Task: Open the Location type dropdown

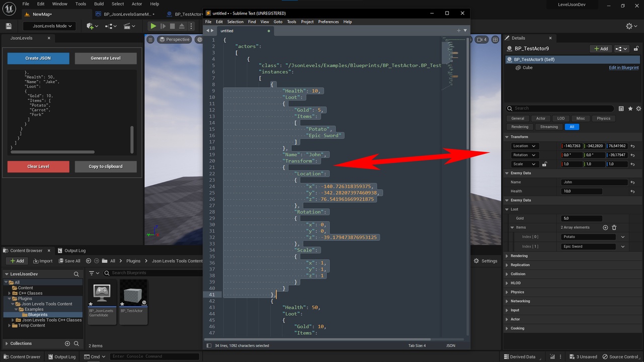Action: [524, 146]
